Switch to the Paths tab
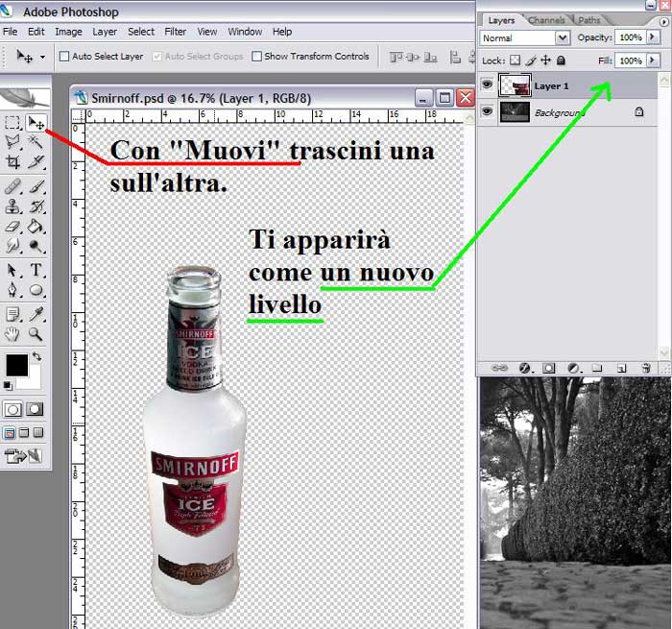This screenshot has width=672, height=629. point(589,20)
